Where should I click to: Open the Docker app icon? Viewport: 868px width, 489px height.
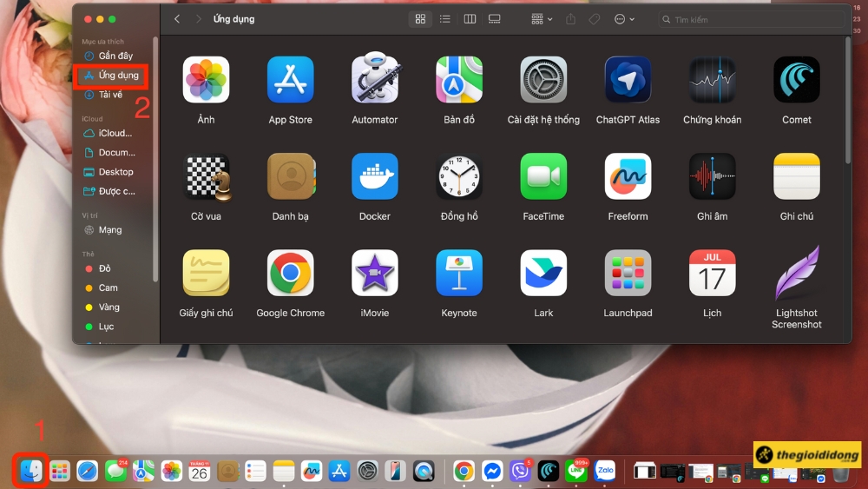(374, 177)
